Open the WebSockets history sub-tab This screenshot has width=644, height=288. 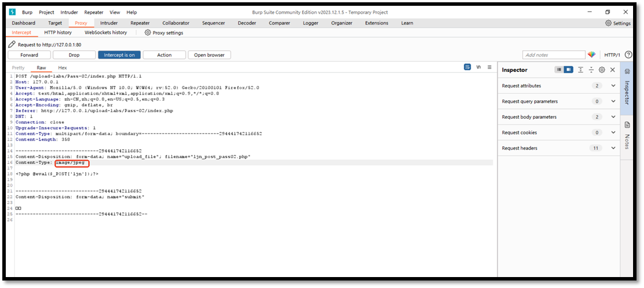tap(105, 32)
